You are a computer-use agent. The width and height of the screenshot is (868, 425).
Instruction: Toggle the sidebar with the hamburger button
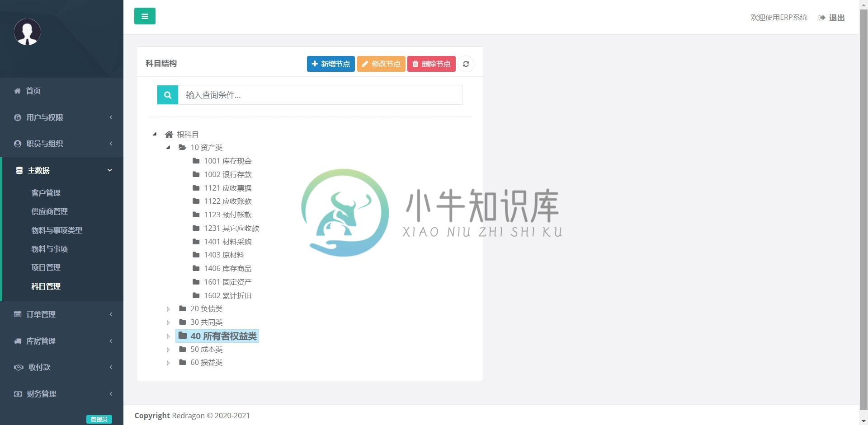(145, 16)
